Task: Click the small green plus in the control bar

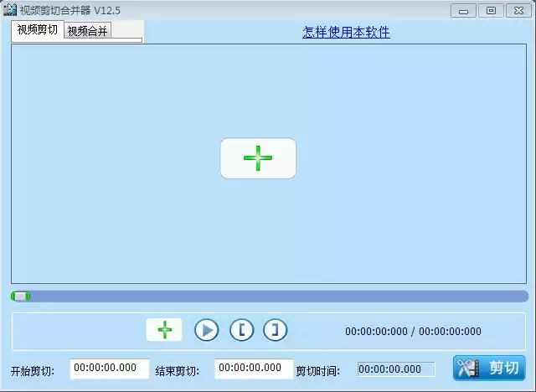Action: coord(164,330)
